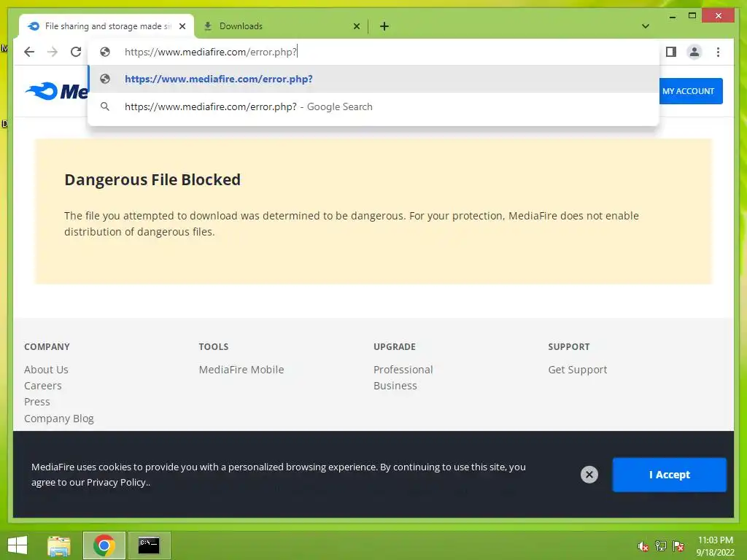747x560 pixels.
Task: Click the SUPPORT footer heading
Action: [x=569, y=346]
